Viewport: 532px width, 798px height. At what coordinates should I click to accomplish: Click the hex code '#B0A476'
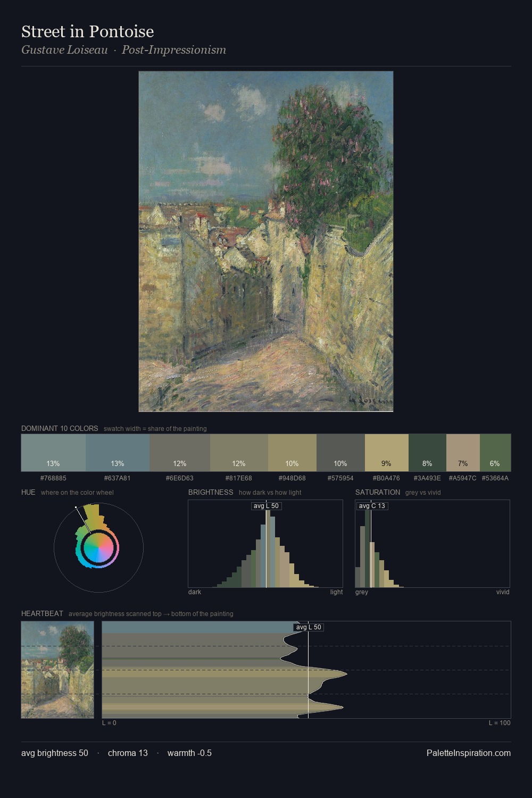point(386,478)
